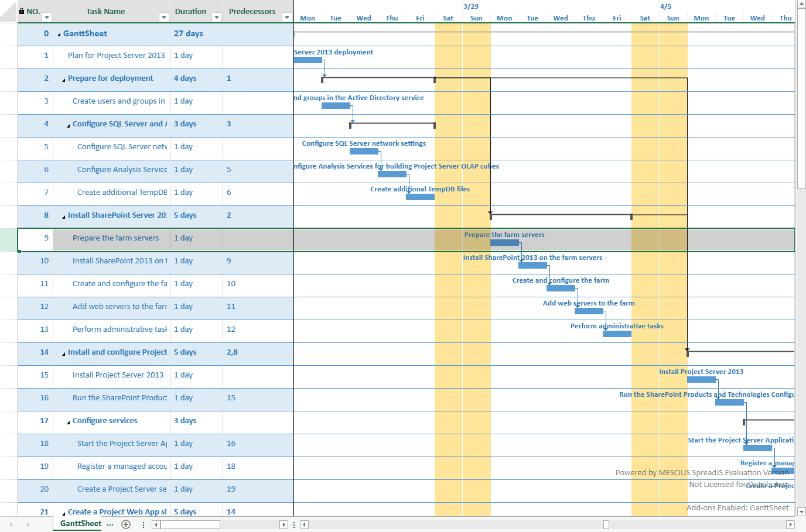This screenshot has width=806, height=532.
Task: Add a new sheet with the plus icon
Action: point(126,524)
